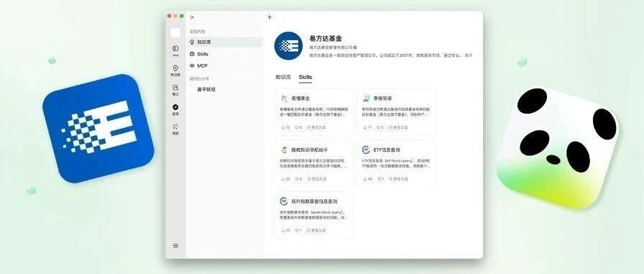Click the 季报导读 card icon
This screenshot has width=644, height=274.
click(x=366, y=99)
